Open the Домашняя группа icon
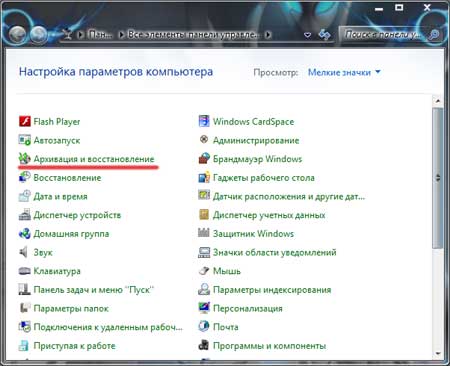This screenshot has width=450, height=366. (25, 233)
